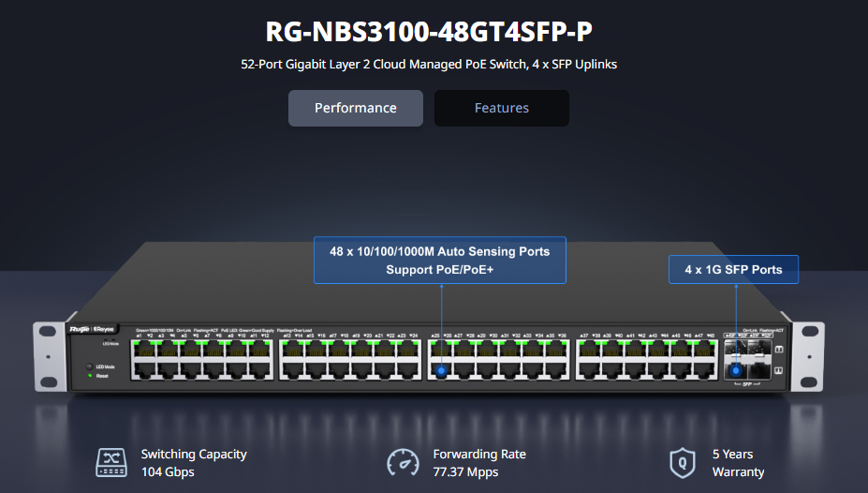868x493 pixels.
Task: Click the Switching Capacity 104 Gbps text
Action: click(194, 462)
